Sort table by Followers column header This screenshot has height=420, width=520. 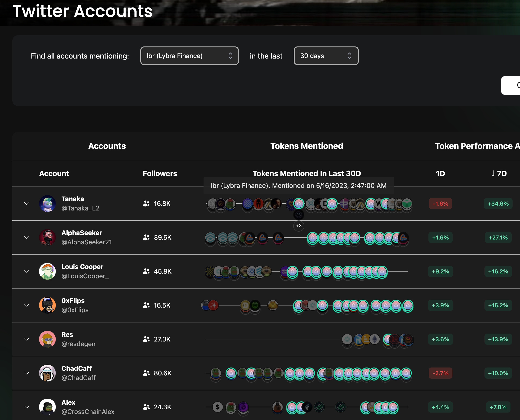[x=160, y=174]
